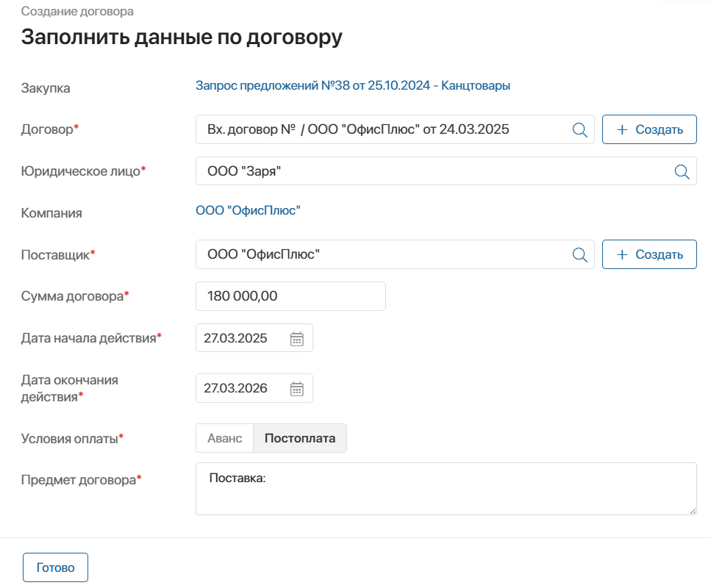This screenshot has width=711, height=588.
Task: Open supplier search via magnifier in Поставщик field
Action: pyautogui.click(x=580, y=254)
